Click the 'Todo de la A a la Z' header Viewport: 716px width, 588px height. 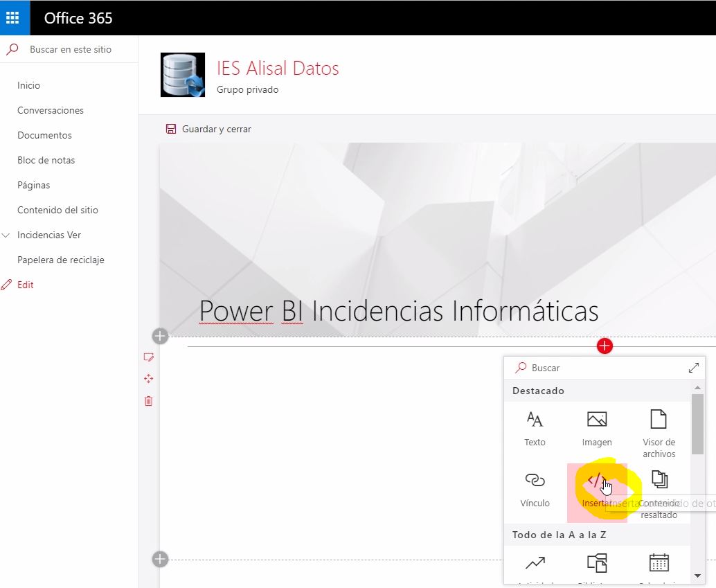tap(559, 535)
